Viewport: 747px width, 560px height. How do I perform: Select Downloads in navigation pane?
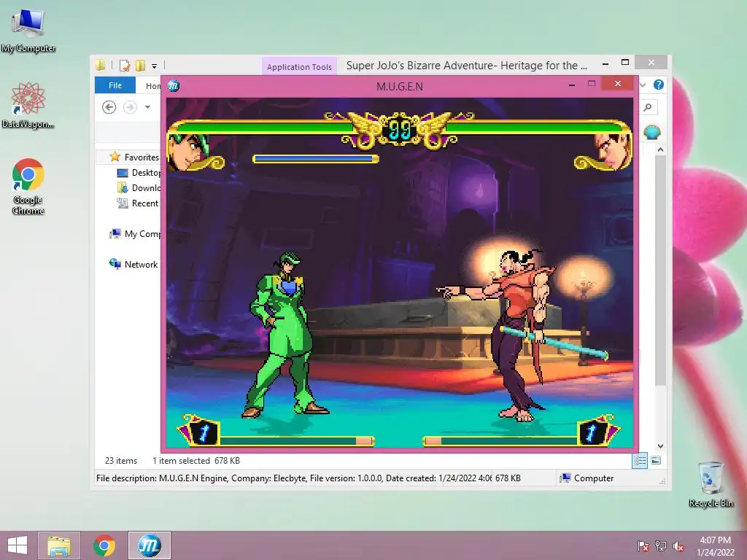pyautogui.click(x=139, y=187)
